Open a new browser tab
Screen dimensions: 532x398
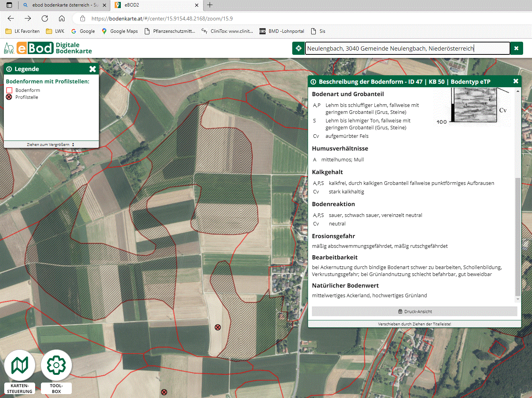[x=210, y=5]
